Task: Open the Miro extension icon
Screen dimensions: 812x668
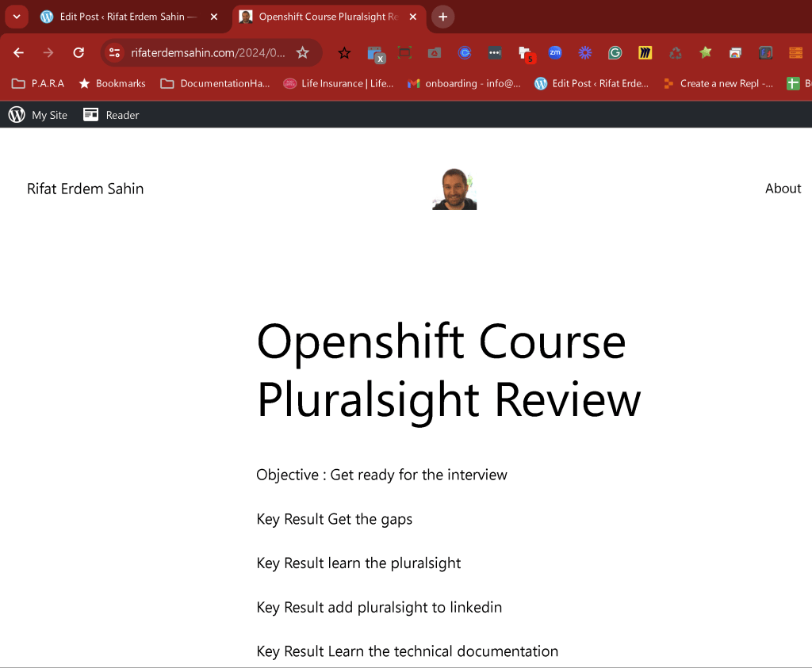Action: (x=645, y=53)
